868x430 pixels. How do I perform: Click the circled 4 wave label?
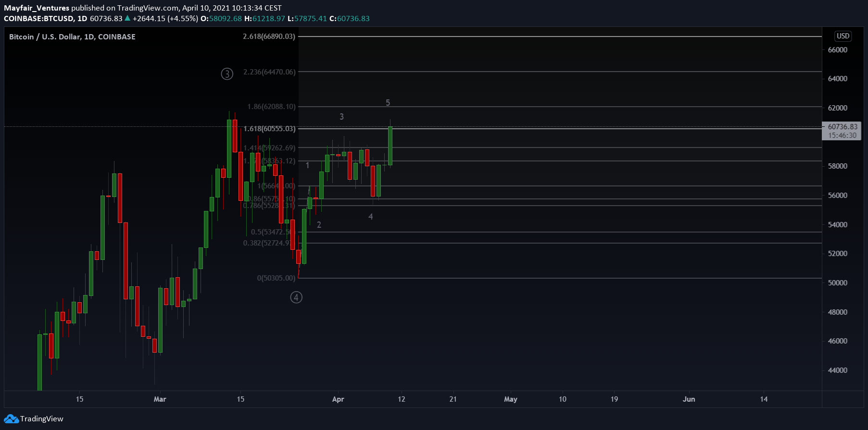click(296, 297)
